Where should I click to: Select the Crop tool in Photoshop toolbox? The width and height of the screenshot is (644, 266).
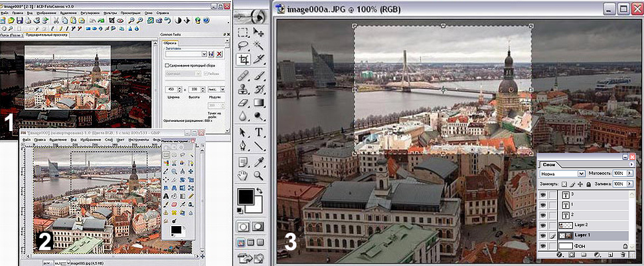click(243, 59)
